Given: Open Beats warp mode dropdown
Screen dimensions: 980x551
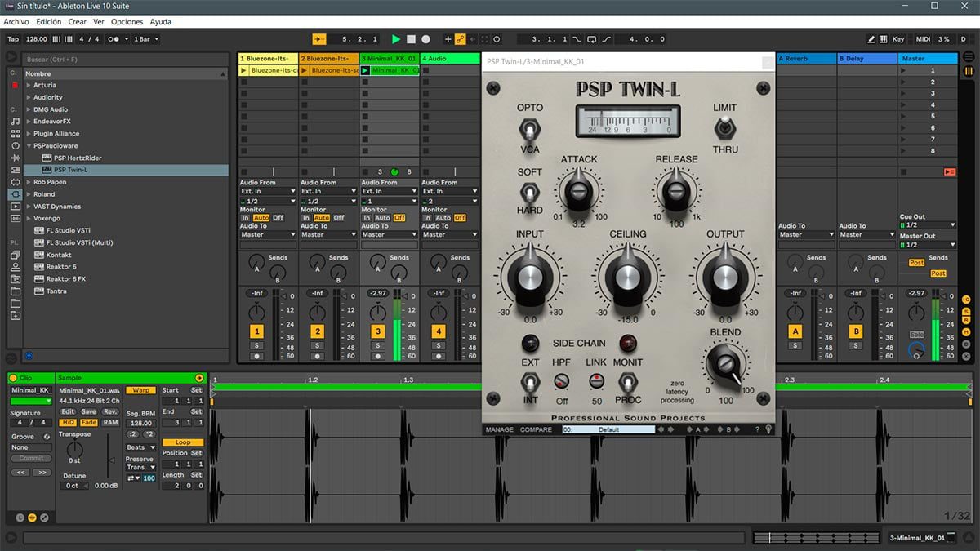Looking at the screenshot, I should click(x=140, y=447).
